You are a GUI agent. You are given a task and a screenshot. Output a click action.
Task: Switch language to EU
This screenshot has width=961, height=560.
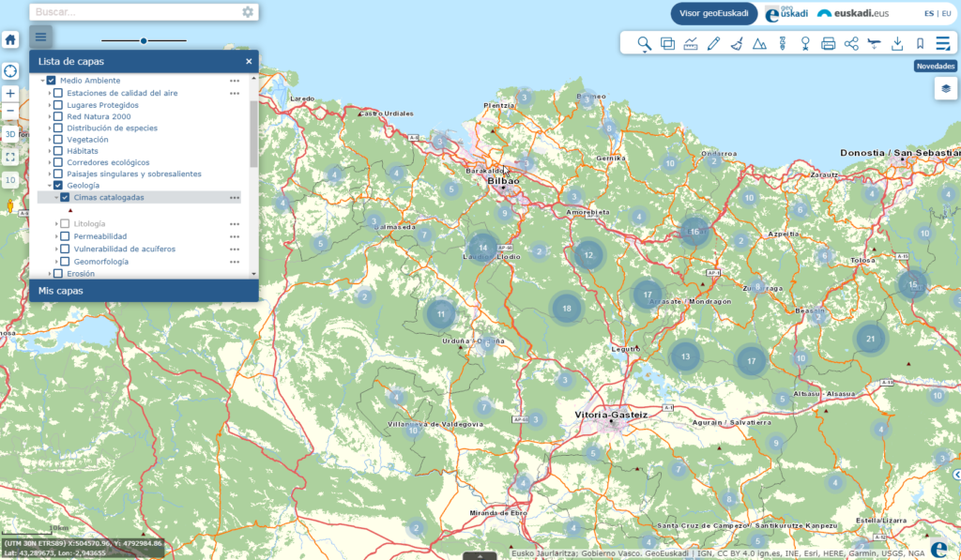pyautogui.click(x=946, y=13)
